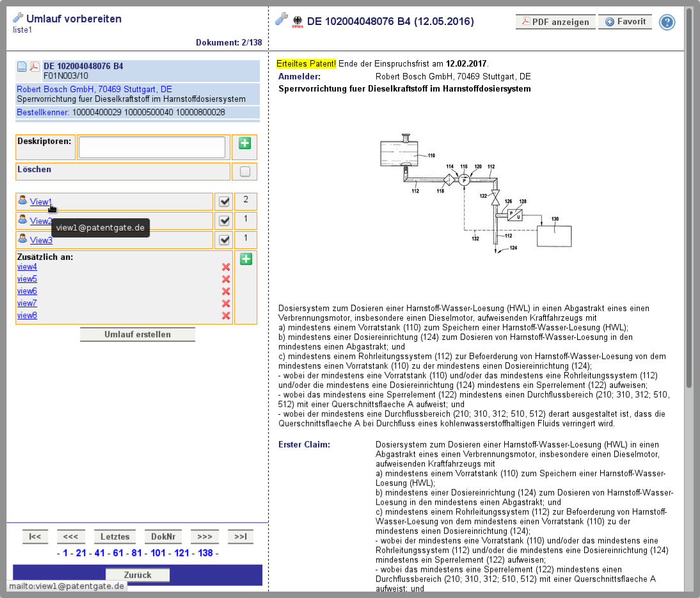
Task: Remove view5 with its red X
Action: (x=226, y=279)
